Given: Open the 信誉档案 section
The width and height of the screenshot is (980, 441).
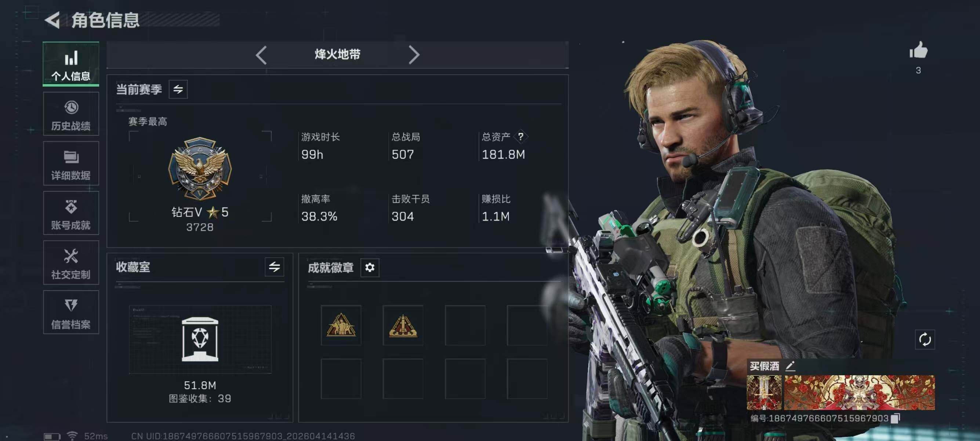Looking at the screenshot, I should [x=71, y=312].
